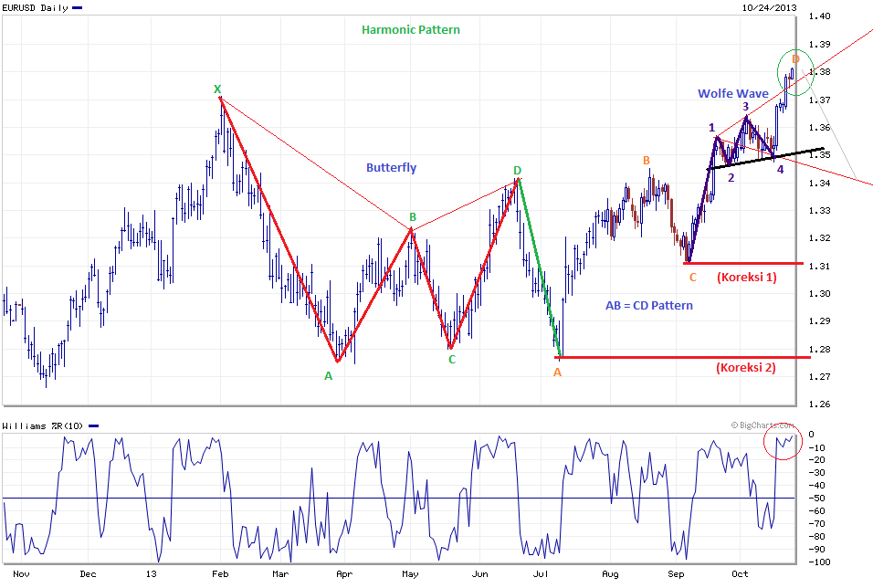Click the green "Harmonic Pattern" heading
The image size is (873, 588).
pos(411,30)
